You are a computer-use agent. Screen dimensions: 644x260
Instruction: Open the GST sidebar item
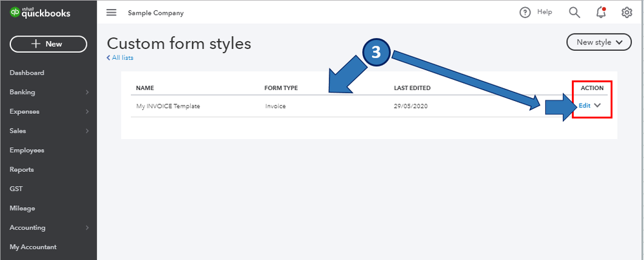pyautogui.click(x=16, y=189)
